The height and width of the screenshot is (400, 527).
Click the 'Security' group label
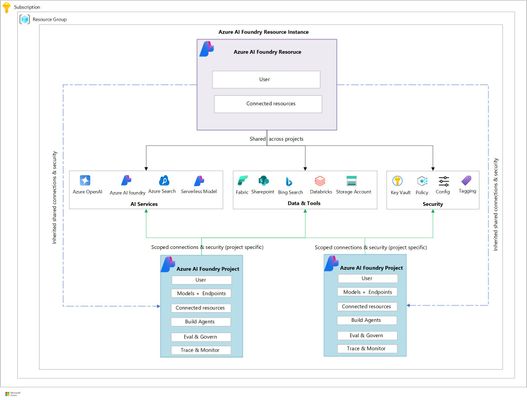(x=433, y=204)
